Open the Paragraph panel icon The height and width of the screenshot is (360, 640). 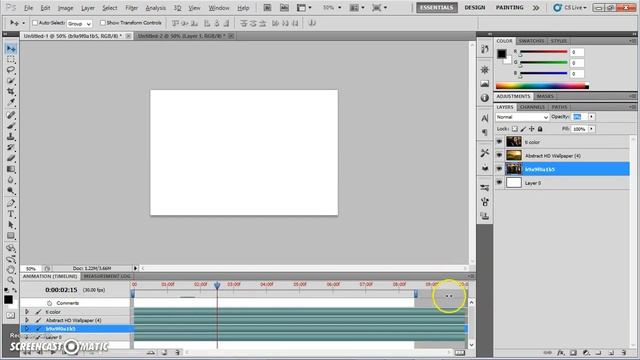pyautogui.click(x=484, y=132)
